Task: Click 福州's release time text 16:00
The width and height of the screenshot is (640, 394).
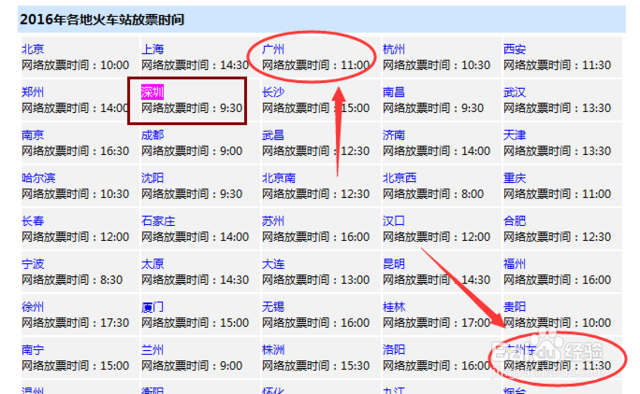Action: tap(596, 280)
